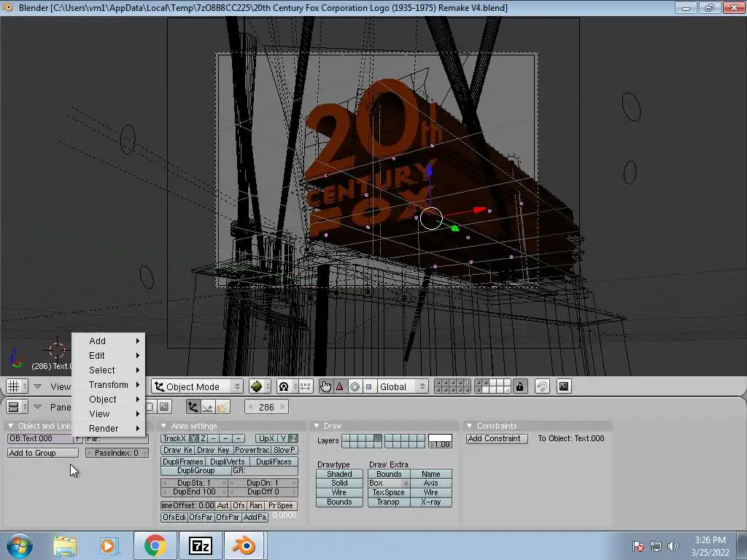Image resolution: width=747 pixels, height=560 pixels.
Task: Click the Par: parent object field
Action: (x=117, y=438)
